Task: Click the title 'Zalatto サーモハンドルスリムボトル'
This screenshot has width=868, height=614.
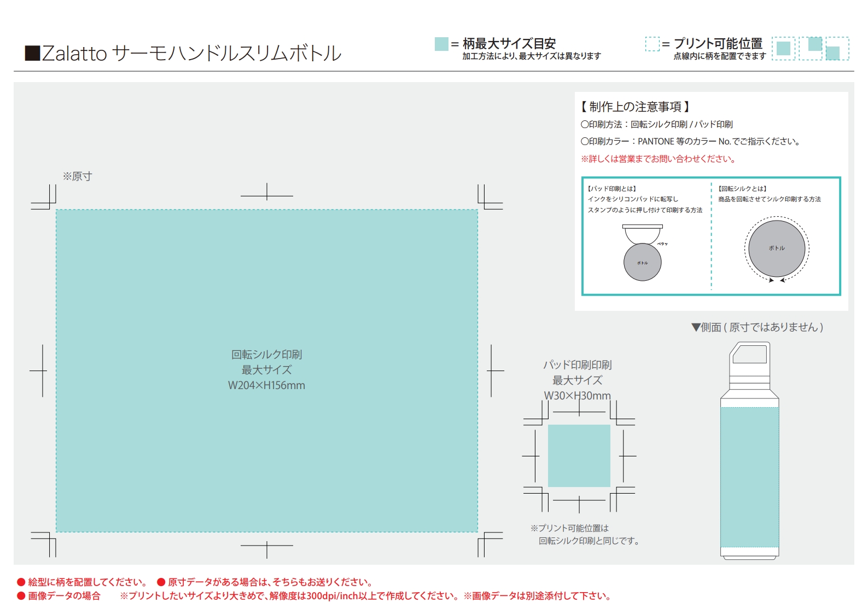Action: point(183,53)
